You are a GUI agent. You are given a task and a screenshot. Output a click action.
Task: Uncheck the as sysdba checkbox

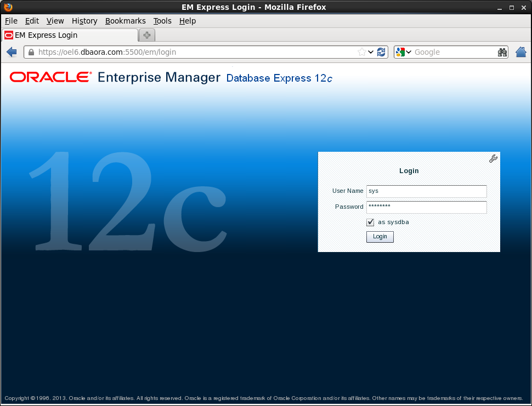(370, 222)
